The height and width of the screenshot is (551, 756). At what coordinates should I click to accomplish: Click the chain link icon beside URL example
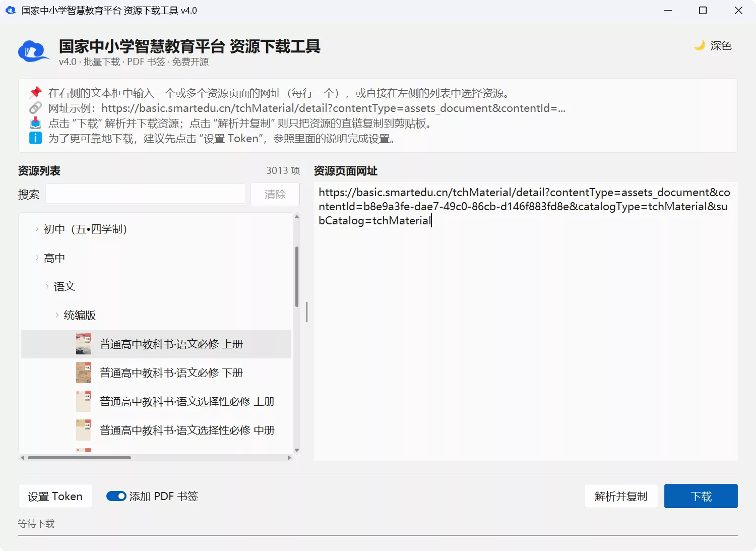coord(35,108)
